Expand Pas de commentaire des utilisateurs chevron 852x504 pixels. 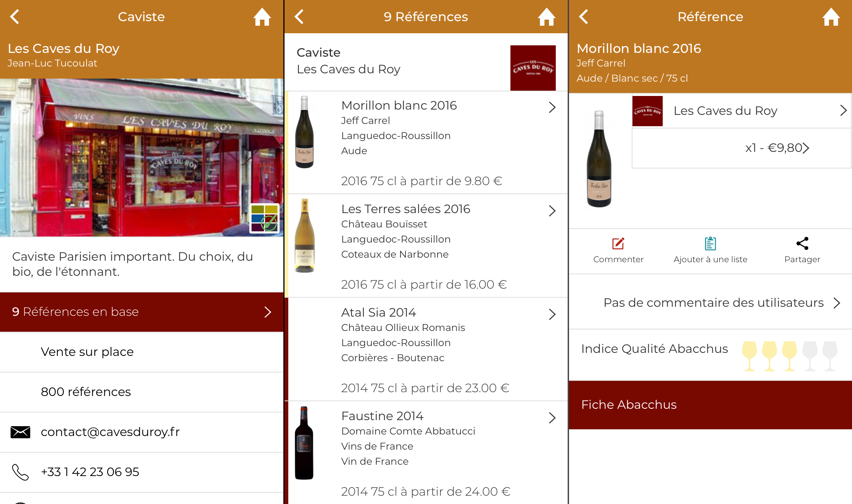click(837, 303)
